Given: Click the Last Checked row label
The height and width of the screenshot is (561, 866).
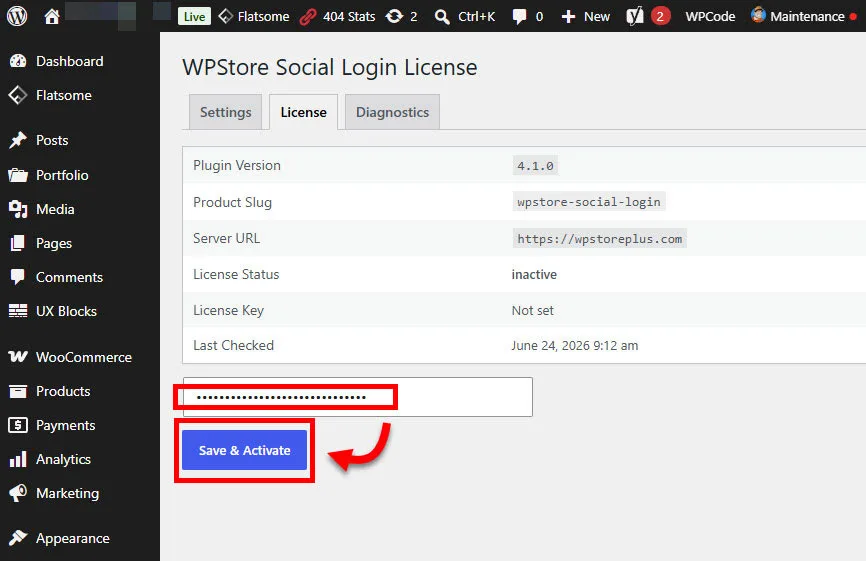Looking at the screenshot, I should tap(234, 345).
